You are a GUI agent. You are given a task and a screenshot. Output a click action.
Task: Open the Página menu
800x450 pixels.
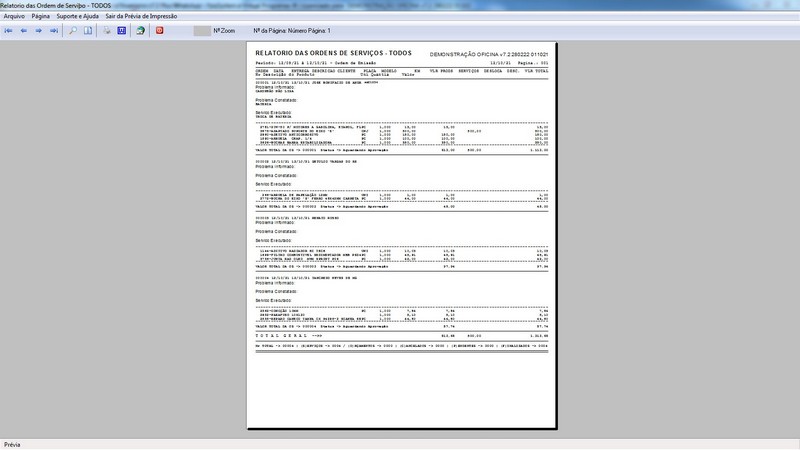(x=41, y=16)
